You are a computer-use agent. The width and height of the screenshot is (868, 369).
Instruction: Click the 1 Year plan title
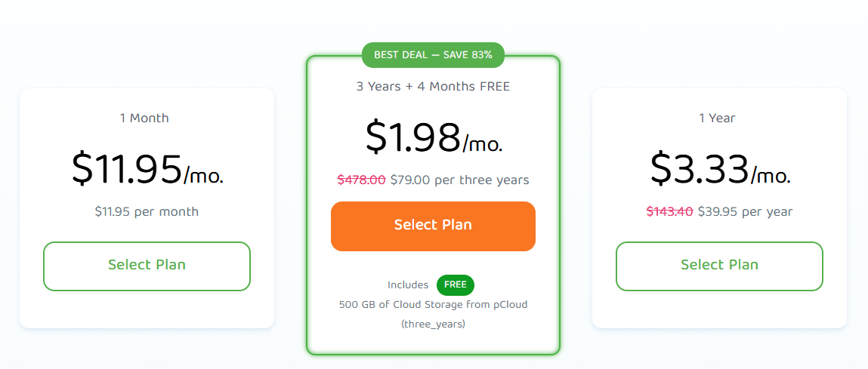pos(717,118)
